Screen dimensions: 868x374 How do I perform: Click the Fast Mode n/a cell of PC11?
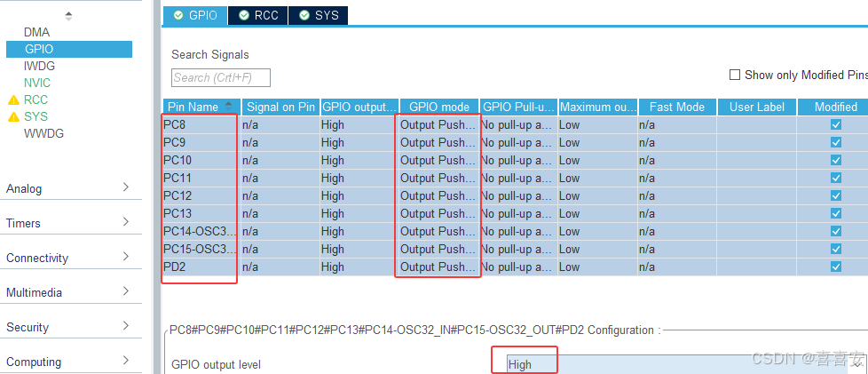coord(677,178)
